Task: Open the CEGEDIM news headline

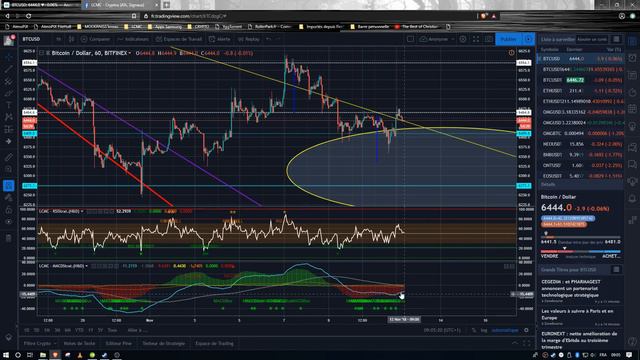Action: tap(570, 288)
